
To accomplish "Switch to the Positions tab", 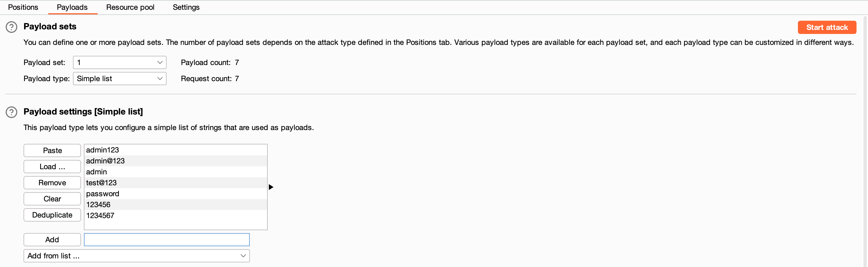I will point(23,7).
